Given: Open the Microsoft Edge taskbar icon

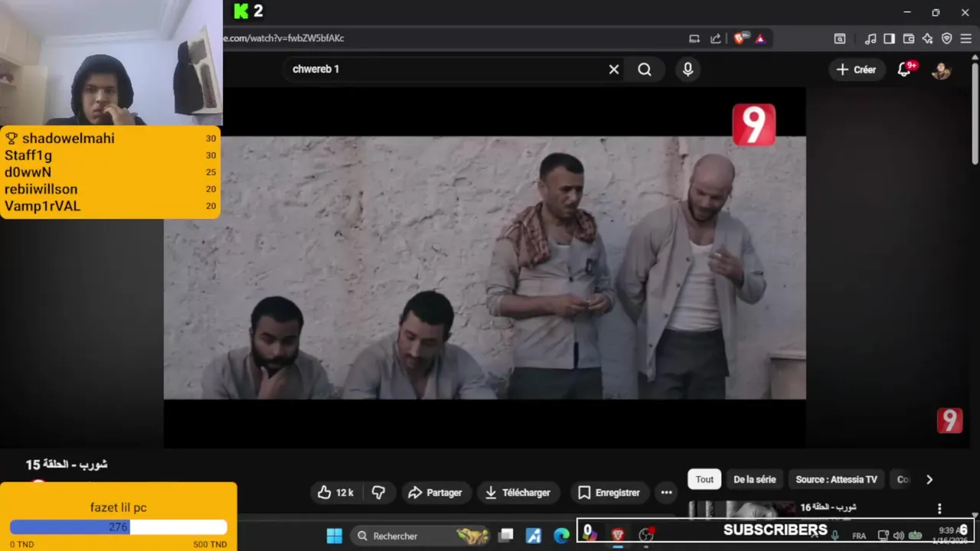Looking at the screenshot, I should pos(562,536).
